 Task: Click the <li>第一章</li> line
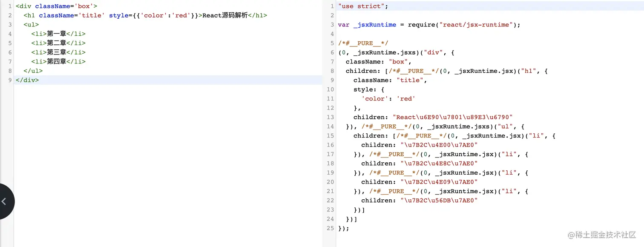pos(58,34)
